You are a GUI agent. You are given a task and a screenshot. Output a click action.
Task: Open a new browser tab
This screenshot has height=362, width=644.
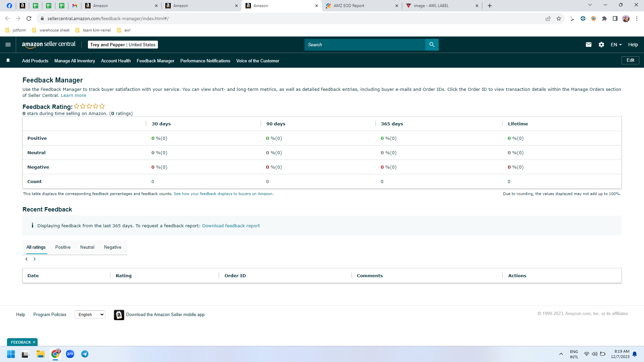tap(490, 6)
